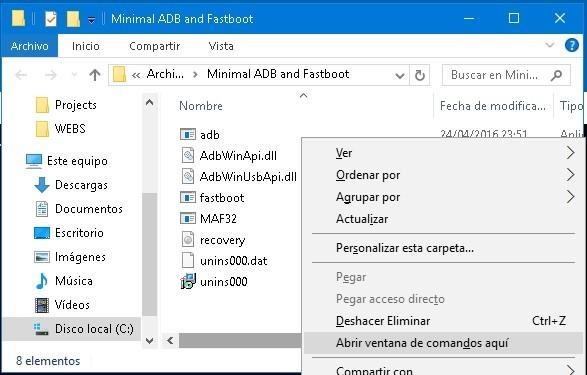
Task: Open the Archivo tab
Action: click(x=30, y=46)
